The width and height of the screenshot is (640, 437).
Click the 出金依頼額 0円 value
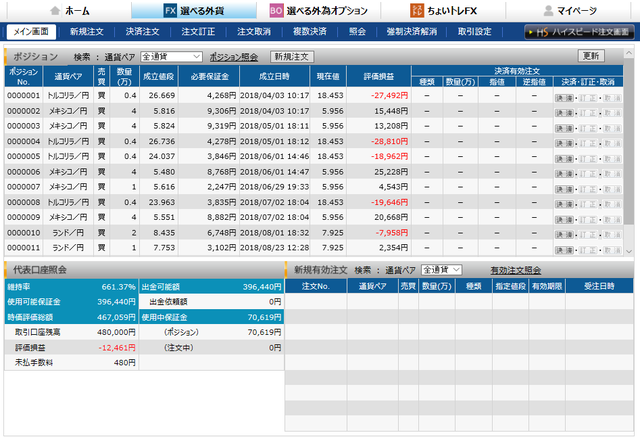point(275,302)
